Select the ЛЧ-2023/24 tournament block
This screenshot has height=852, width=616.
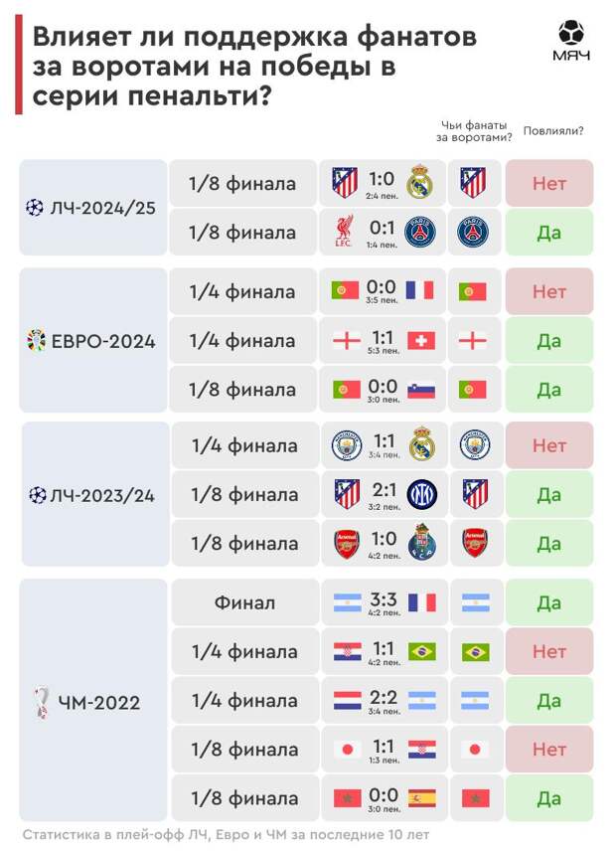(95, 494)
